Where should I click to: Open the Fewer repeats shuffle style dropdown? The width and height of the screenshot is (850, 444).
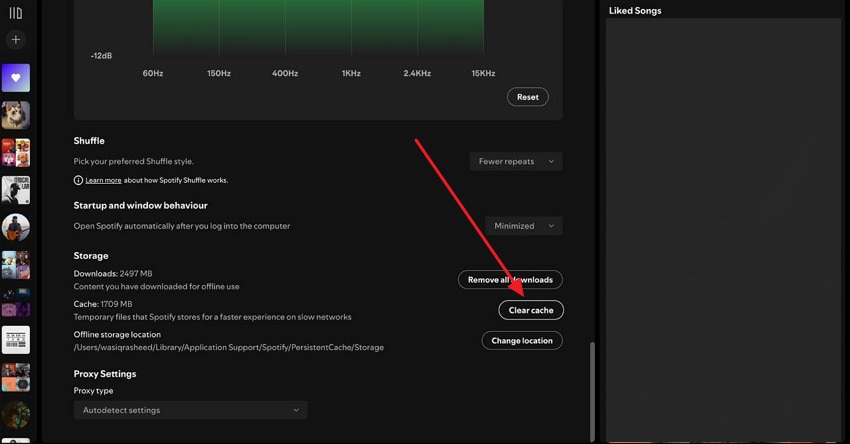516,161
